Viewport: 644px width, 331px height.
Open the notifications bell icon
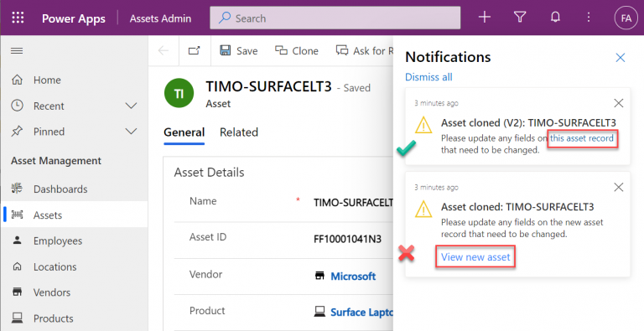click(555, 18)
